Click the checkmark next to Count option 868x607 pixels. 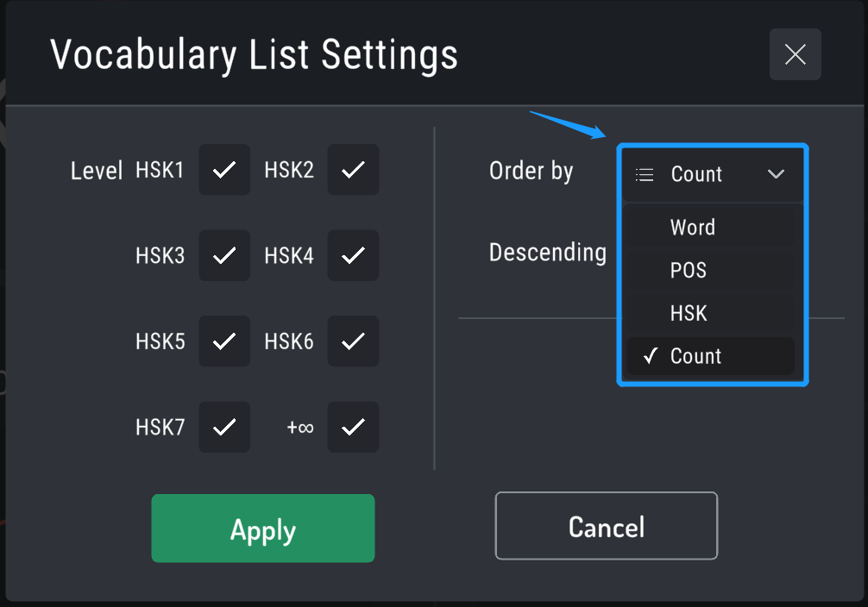click(650, 355)
